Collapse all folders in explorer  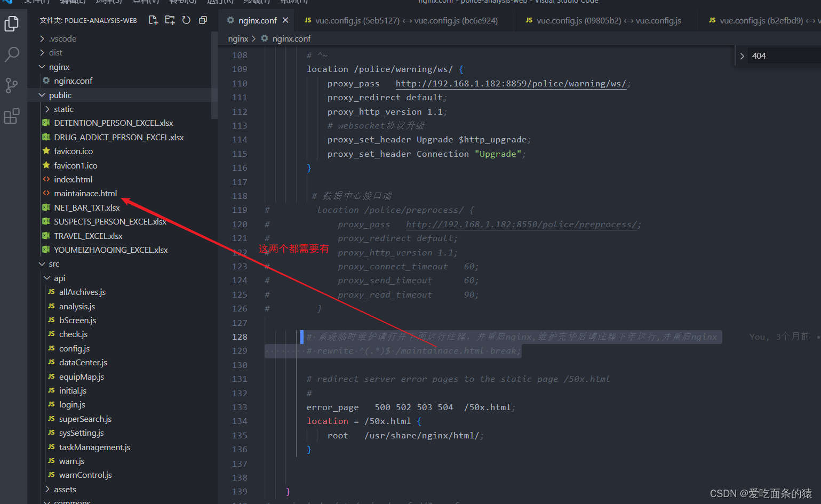pos(203,20)
